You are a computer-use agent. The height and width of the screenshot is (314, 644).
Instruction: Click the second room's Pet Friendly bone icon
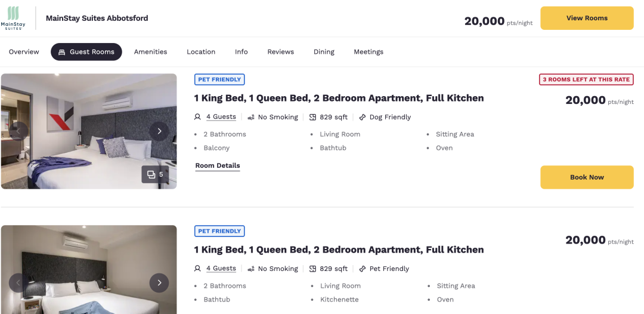click(363, 269)
